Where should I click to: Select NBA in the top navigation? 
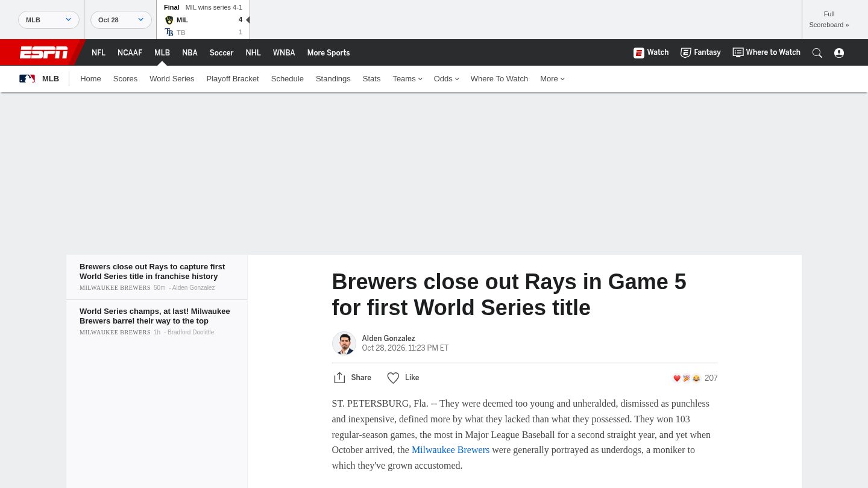click(190, 53)
